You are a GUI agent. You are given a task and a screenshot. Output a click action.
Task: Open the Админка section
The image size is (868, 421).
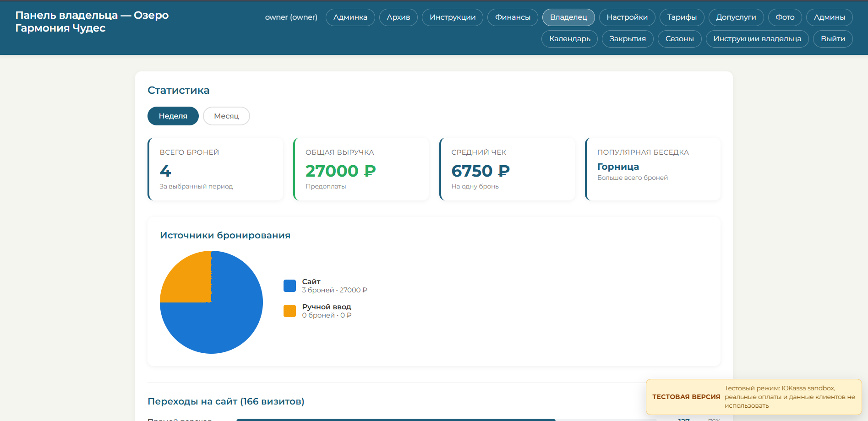click(x=350, y=17)
